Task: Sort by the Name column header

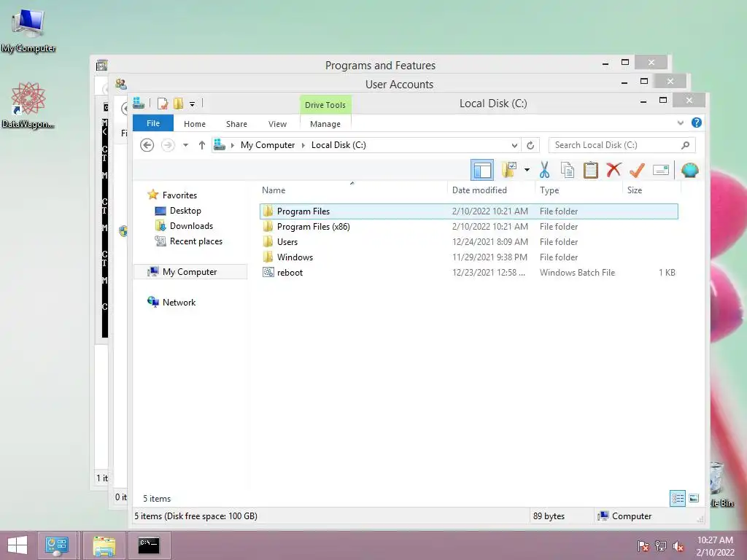Action: [x=274, y=190]
